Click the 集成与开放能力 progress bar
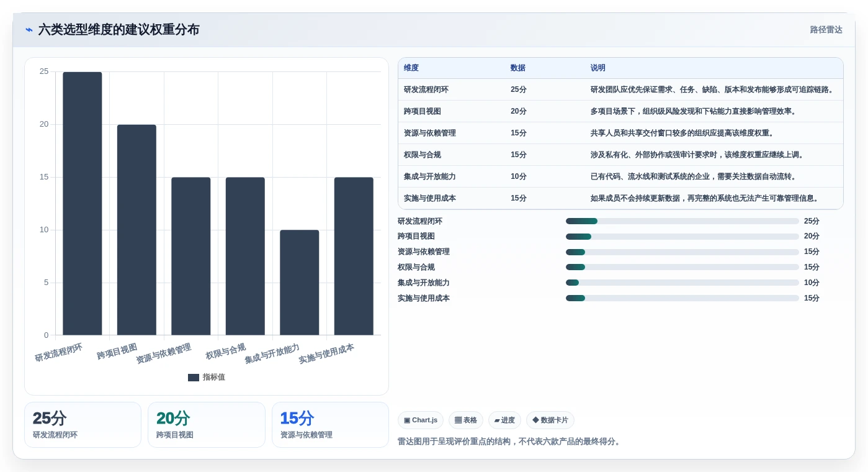Image resolution: width=868 pixels, height=472 pixels. (682, 283)
